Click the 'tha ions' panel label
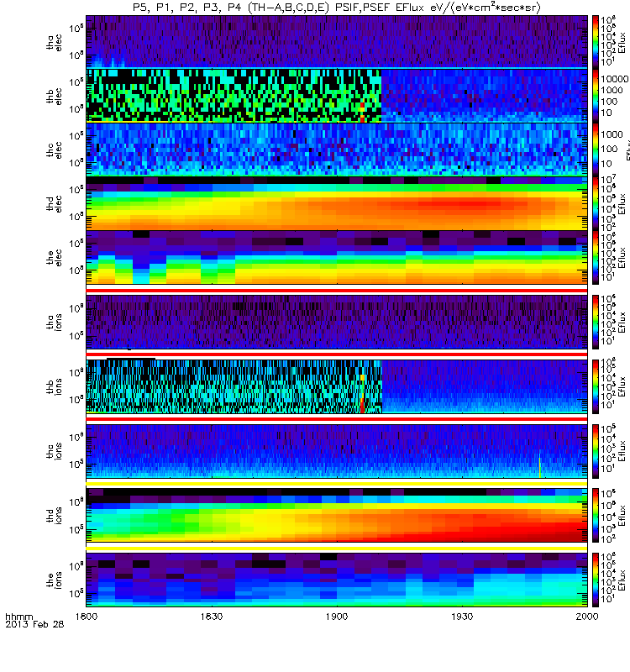This screenshot has width=630, height=672. pos(54,322)
